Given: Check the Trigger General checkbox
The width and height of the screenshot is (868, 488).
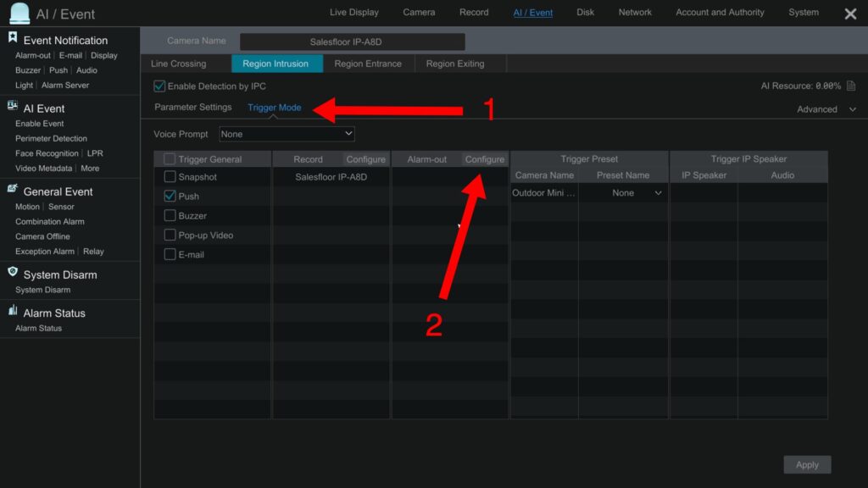Looking at the screenshot, I should [x=170, y=159].
